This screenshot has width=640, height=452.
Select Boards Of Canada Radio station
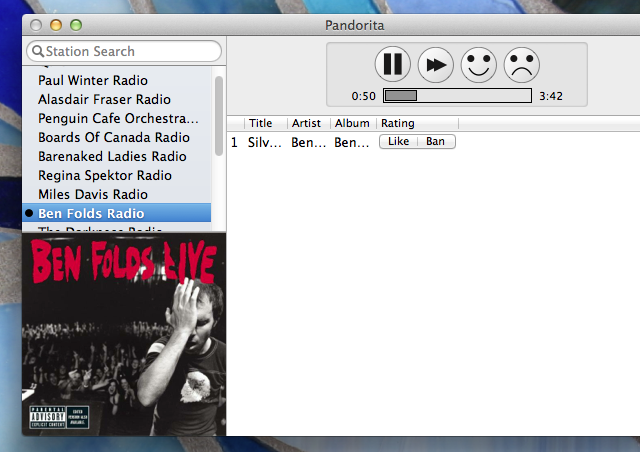[117, 137]
